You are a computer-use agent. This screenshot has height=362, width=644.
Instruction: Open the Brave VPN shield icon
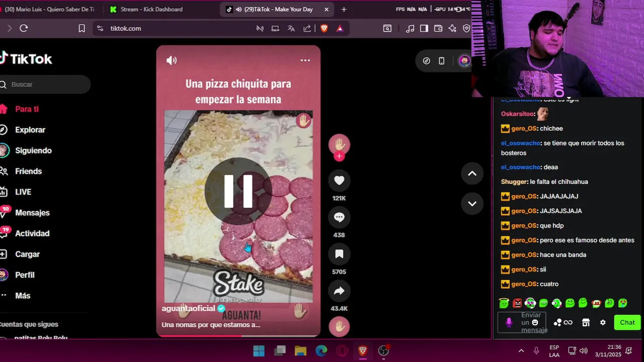pyautogui.click(x=466, y=29)
